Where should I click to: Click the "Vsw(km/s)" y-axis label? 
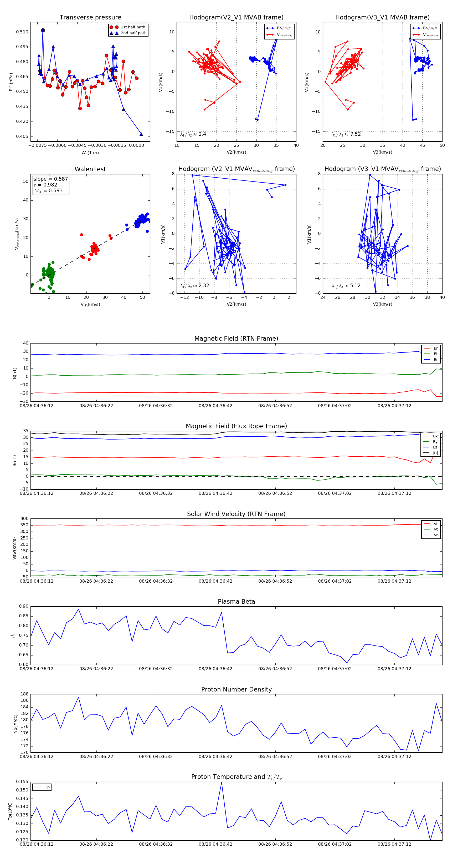pyautogui.click(x=14, y=549)
